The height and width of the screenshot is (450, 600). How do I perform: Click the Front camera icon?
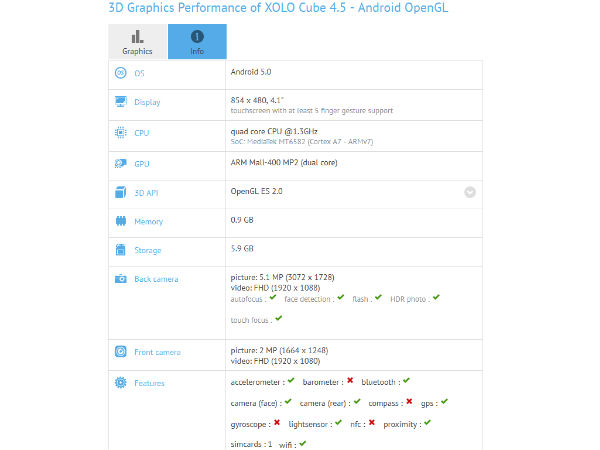121,351
